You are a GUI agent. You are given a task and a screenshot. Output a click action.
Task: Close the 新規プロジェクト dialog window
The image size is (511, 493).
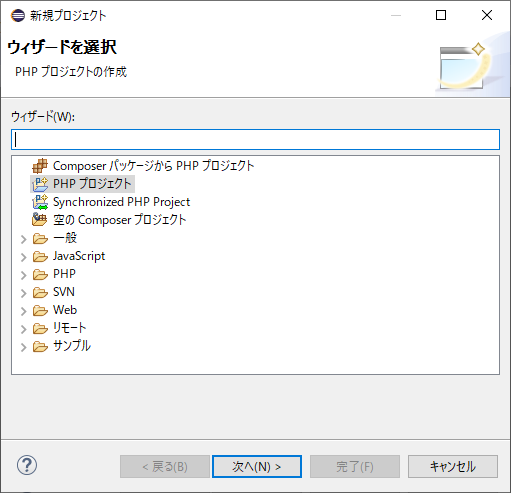(x=487, y=15)
